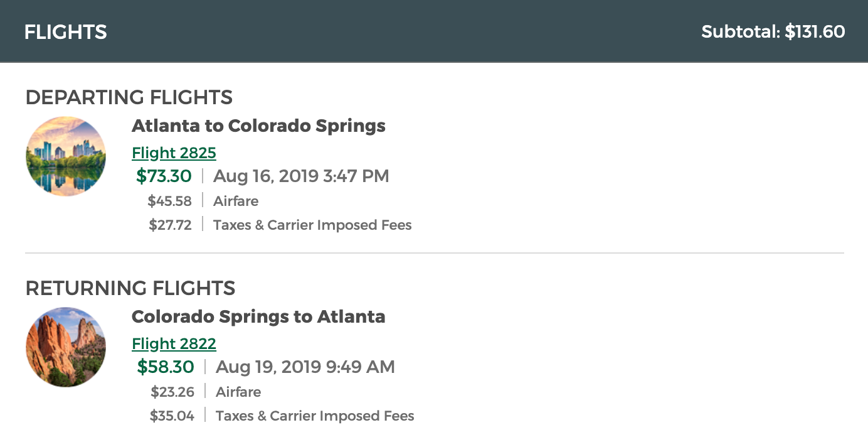Click the Atlanta to Colorado Springs title
Viewport: 868px width, 447px height.
coord(258,126)
